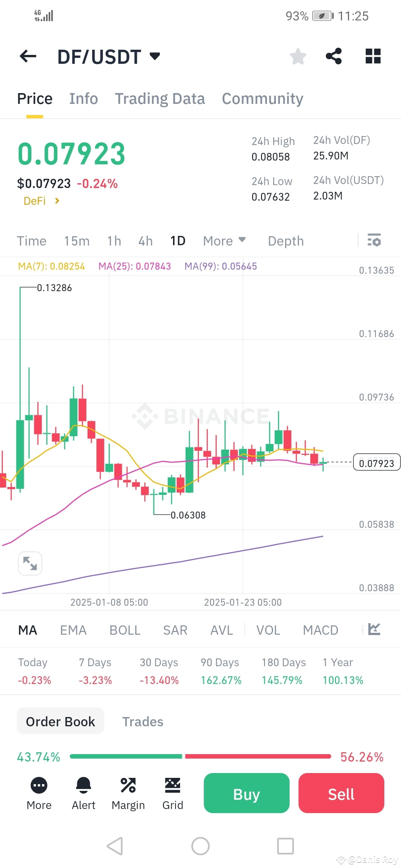Toggle the VOL volume indicator

[268, 629]
